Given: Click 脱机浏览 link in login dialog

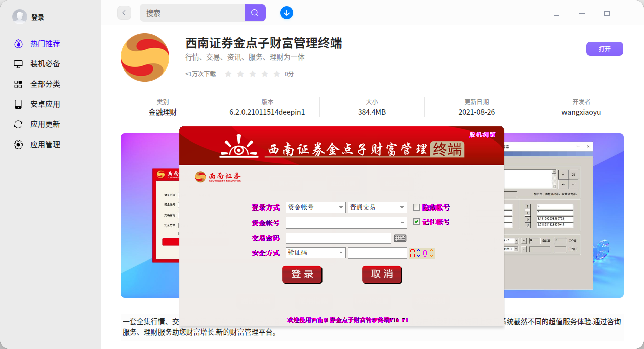Looking at the screenshot, I should (x=482, y=134).
